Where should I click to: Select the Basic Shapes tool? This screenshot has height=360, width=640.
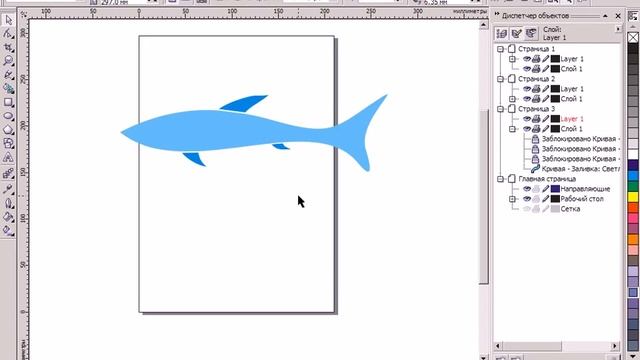click(8, 144)
